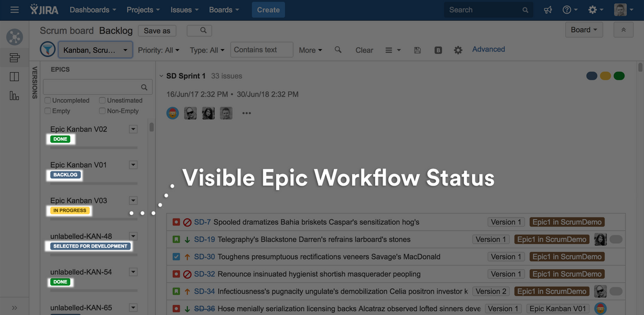Open the hamburger navigation menu
644x315 pixels.
pyautogui.click(x=14, y=10)
